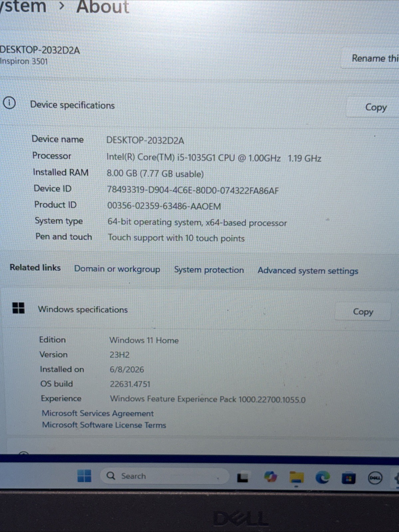Select the OS build 22631.4751 value

(x=130, y=384)
